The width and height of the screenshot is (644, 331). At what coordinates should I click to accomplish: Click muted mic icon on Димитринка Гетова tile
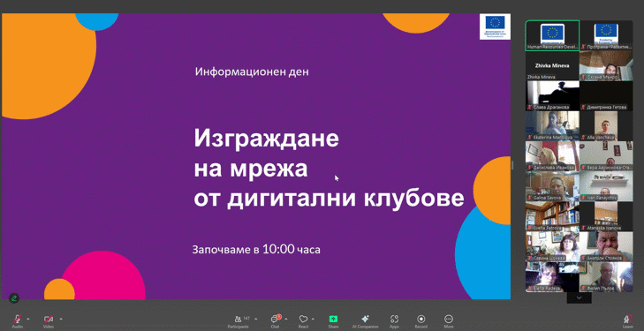click(x=584, y=108)
